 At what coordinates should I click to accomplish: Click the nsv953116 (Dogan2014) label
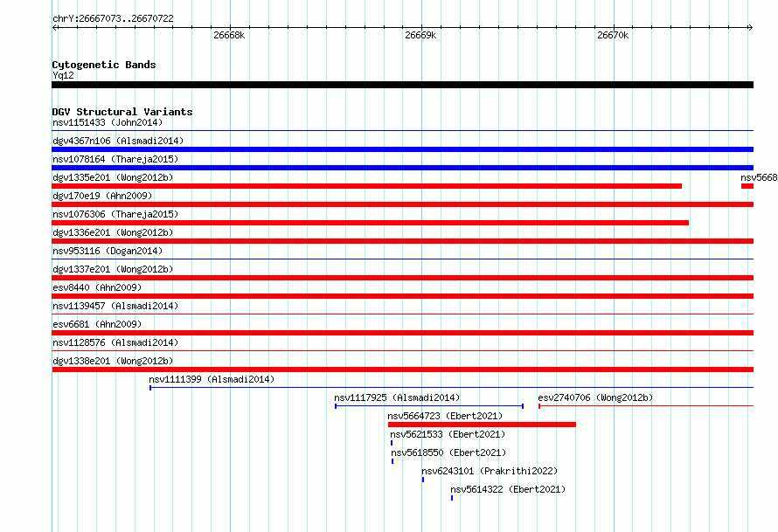tap(108, 251)
